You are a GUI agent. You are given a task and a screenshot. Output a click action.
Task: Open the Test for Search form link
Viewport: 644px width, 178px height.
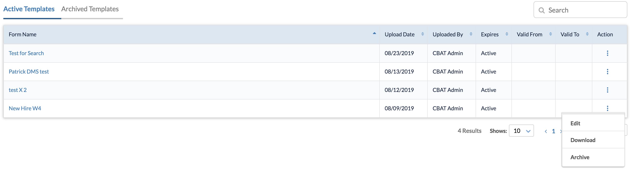(x=26, y=53)
